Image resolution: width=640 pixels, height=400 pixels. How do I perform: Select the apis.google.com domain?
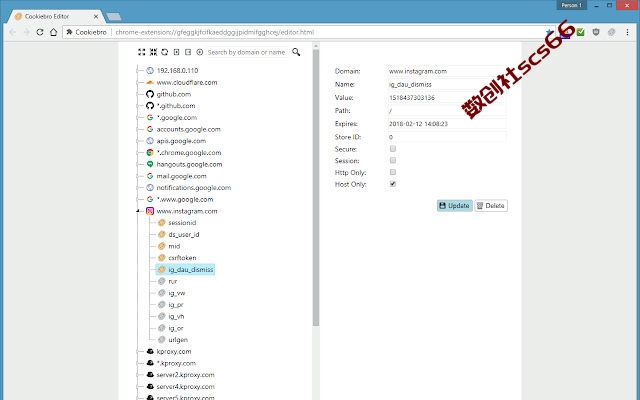[181, 141]
